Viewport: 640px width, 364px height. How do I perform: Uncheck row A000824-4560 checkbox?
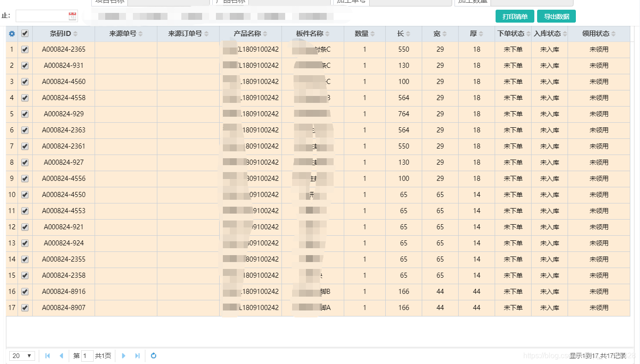click(x=25, y=82)
